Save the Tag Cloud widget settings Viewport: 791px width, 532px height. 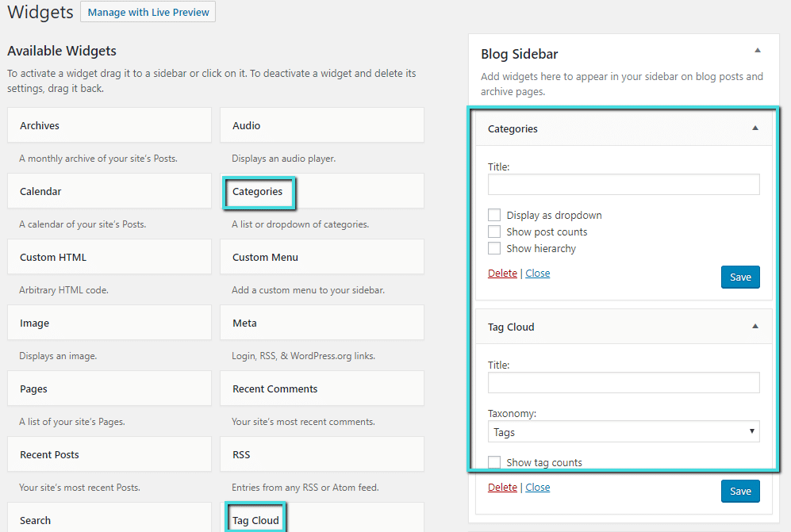point(739,491)
